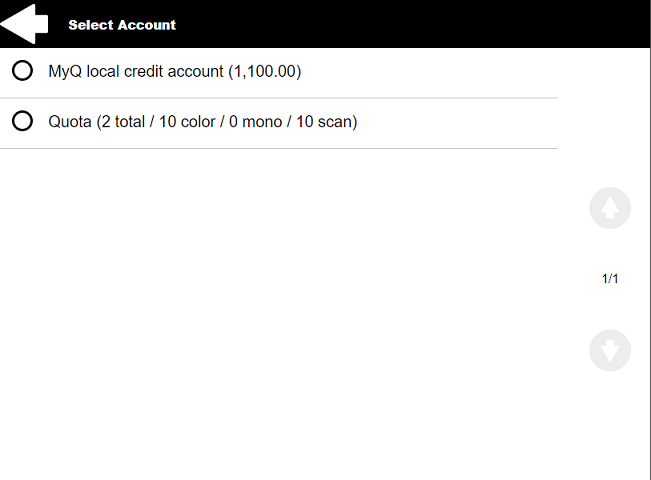Select the Quota radio button
Screen dimensions: 651x480
click(x=22, y=122)
